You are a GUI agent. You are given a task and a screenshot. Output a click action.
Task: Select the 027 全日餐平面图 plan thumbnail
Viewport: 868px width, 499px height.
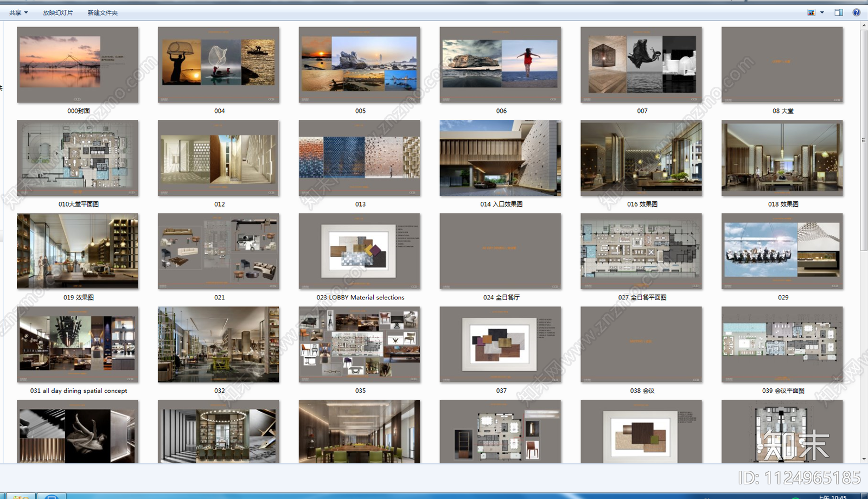tap(641, 251)
